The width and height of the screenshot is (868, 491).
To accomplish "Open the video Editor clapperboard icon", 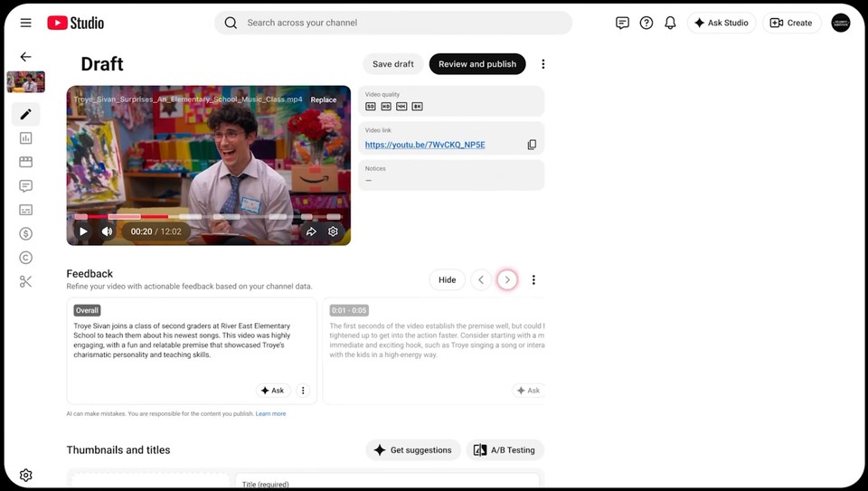I will (x=25, y=162).
